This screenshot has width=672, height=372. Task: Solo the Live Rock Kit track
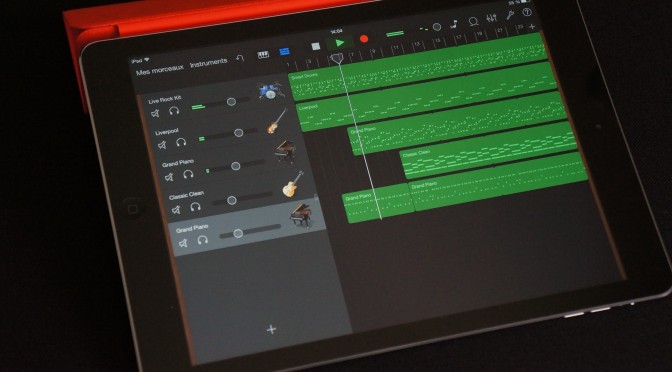[x=174, y=111]
